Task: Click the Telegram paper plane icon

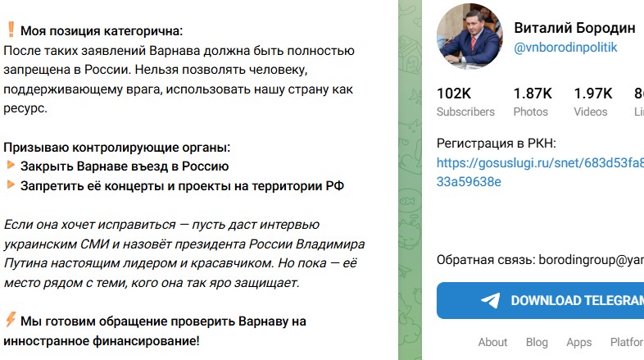Action: pyautogui.click(x=491, y=300)
